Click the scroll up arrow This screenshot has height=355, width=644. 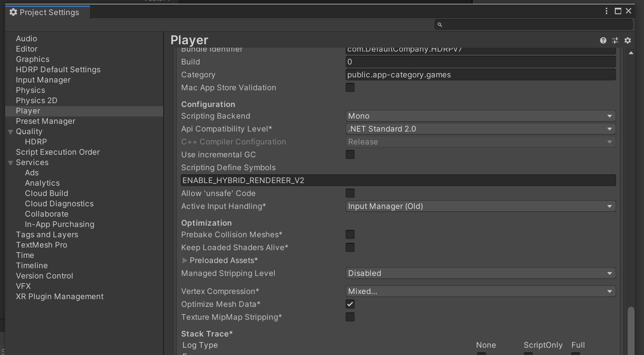pos(631,53)
